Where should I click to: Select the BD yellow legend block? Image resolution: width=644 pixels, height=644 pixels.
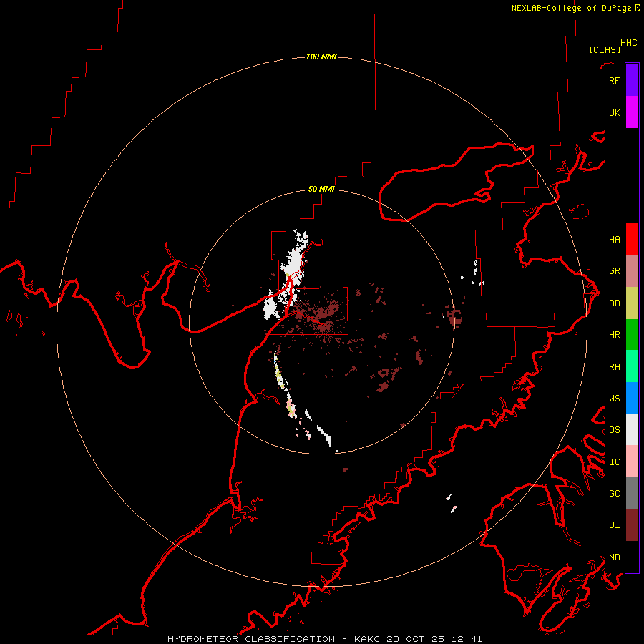click(x=632, y=303)
